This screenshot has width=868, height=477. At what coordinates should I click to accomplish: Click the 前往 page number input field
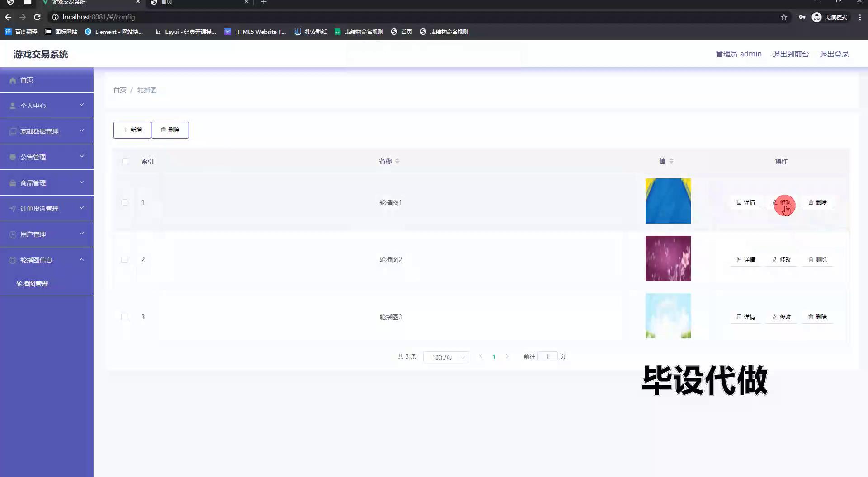[547, 356]
